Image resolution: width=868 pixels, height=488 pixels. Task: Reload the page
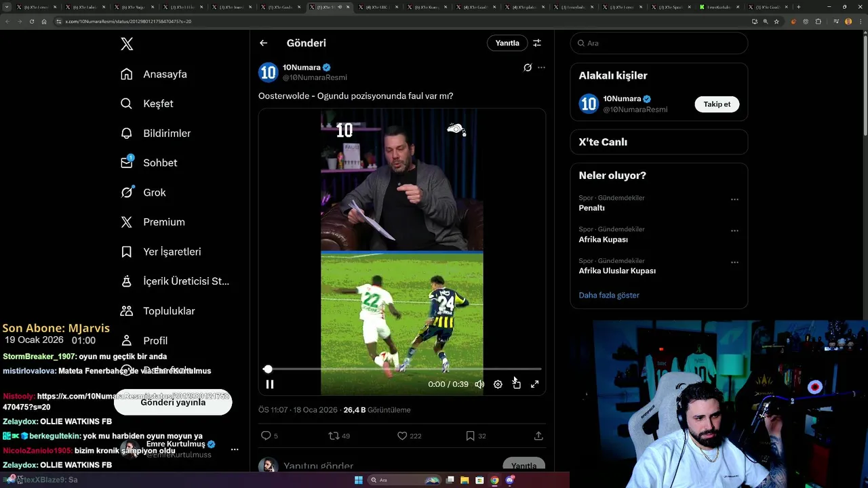(x=31, y=21)
